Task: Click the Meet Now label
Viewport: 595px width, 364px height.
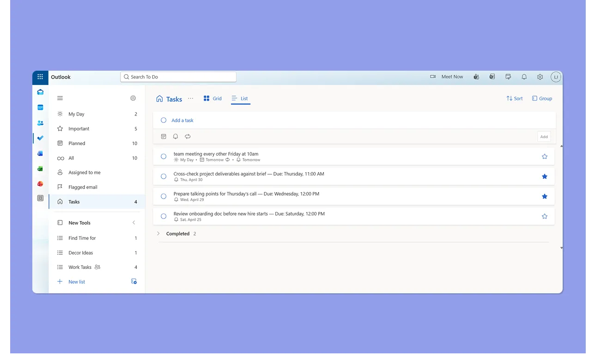Action: (x=452, y=77)
